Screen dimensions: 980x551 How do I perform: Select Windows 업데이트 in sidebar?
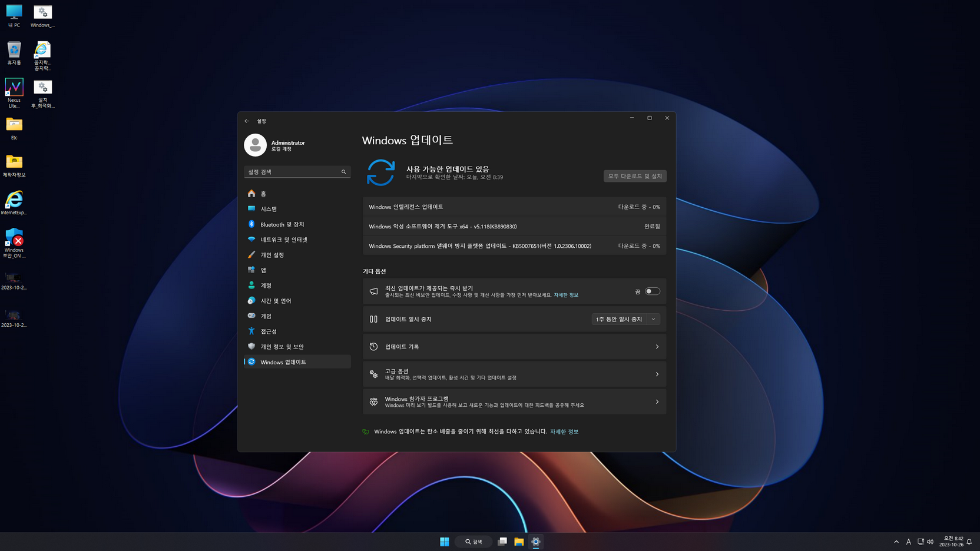coord(297,362)
